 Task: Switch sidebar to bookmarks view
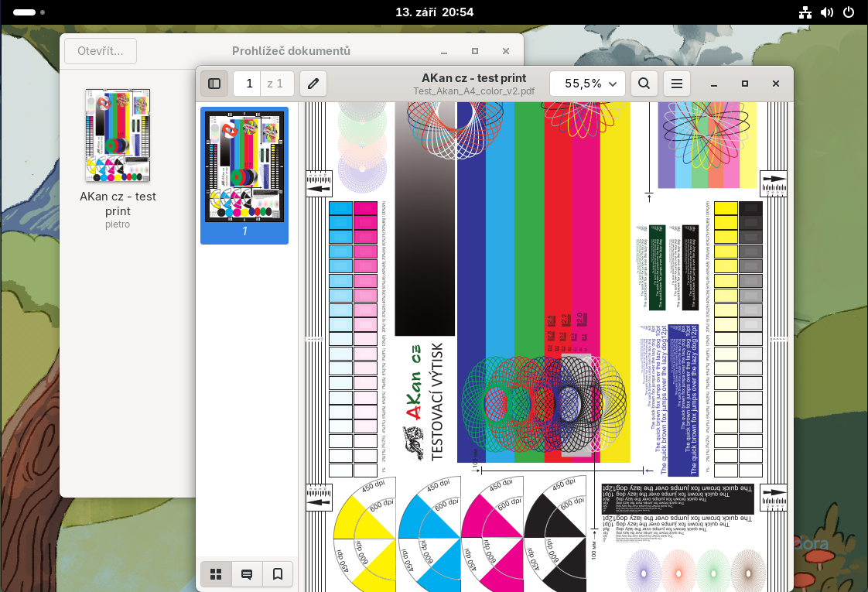(x=278, y=574)
